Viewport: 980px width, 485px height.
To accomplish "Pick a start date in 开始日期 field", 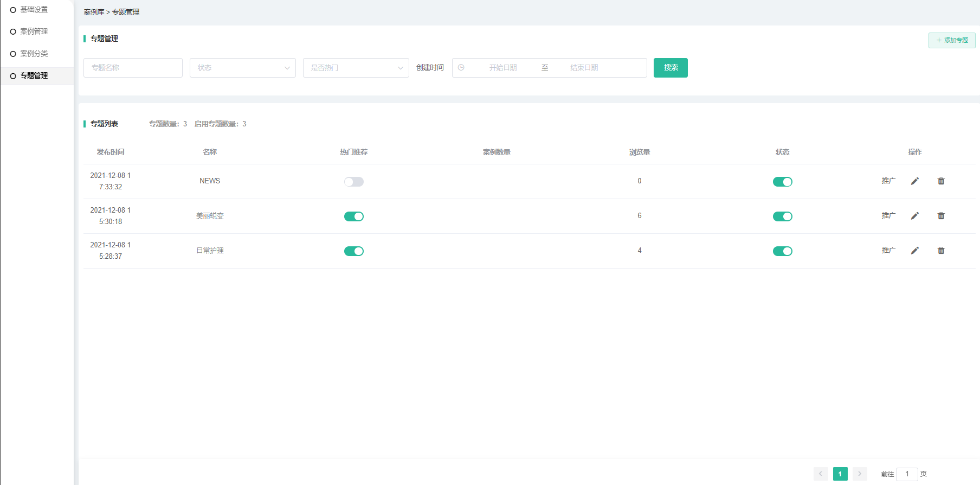I will [x=502, y=68].
